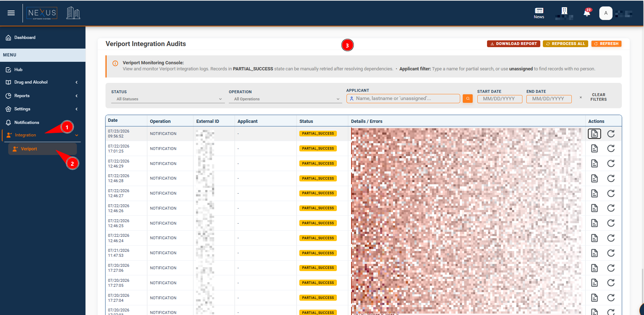View details for the 07/22/2026 12:46:24 record
The image size is (644, 315).
pos(594,238)
